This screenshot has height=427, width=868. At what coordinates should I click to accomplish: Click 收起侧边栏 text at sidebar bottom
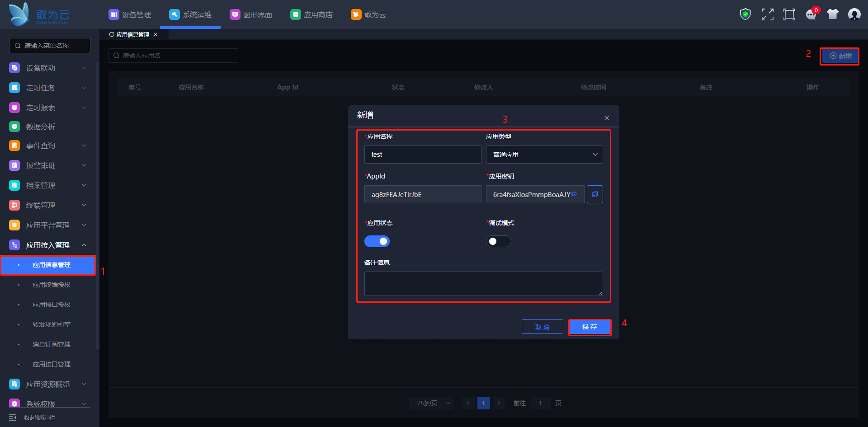(x=39, y=418)
